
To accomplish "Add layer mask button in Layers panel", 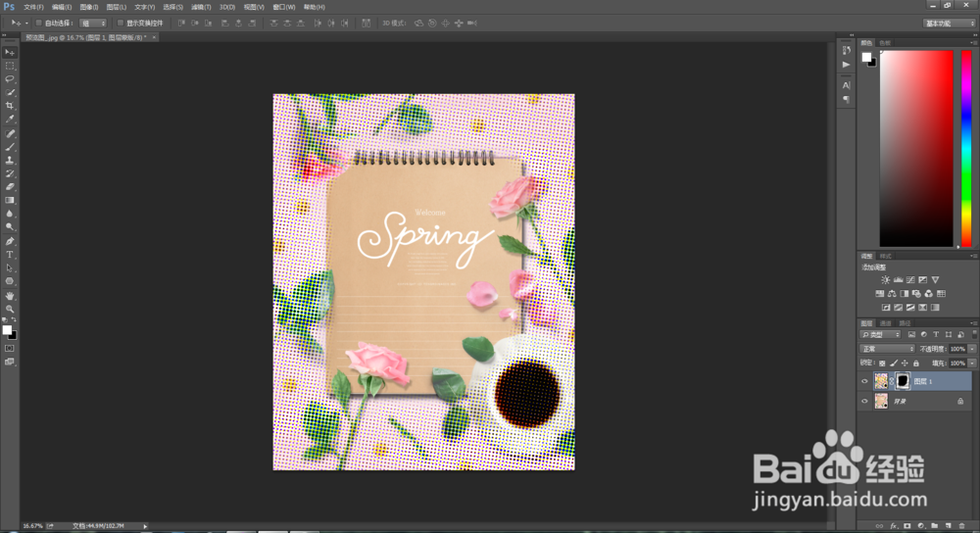I will pyautogui.click(x=906, y=526).
